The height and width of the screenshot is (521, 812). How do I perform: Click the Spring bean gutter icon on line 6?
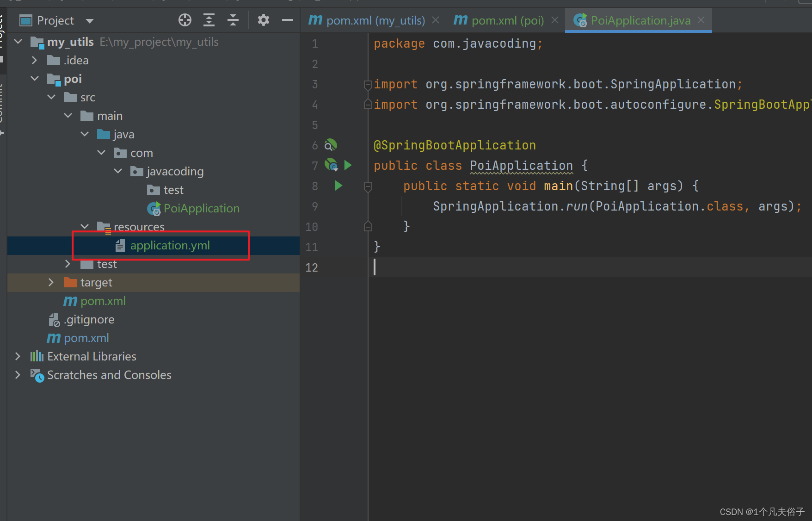coord(331,145)
